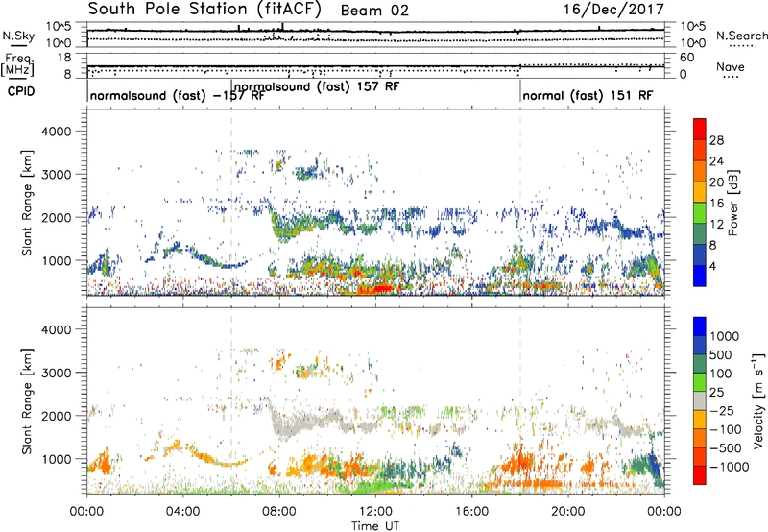
Task: Click the '24' power colorbar tick label
Action: [716, 161]
